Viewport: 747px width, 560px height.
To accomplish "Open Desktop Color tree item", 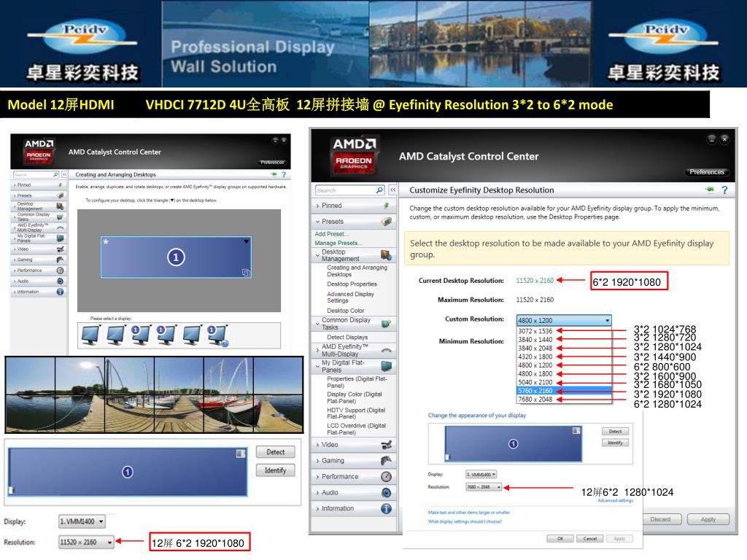I will (345, 311).
